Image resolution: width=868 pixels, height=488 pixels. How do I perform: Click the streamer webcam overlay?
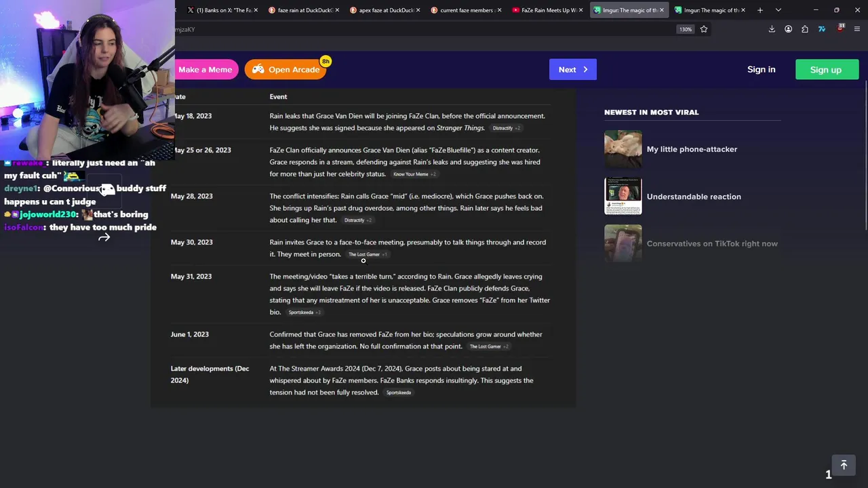click(x=87, y=79)
